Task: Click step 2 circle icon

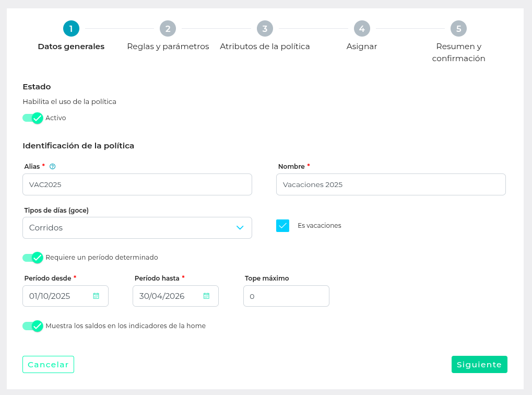Action: click(168, 29)
